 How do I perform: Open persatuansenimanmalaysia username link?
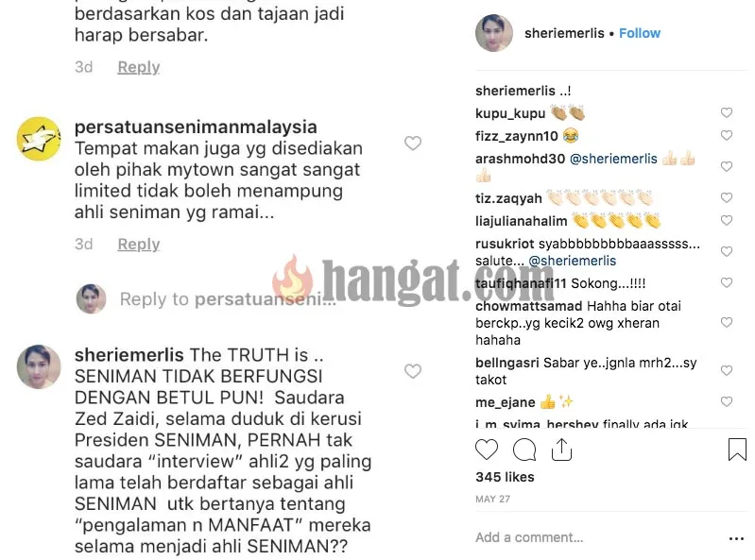[x=196, y=127]
